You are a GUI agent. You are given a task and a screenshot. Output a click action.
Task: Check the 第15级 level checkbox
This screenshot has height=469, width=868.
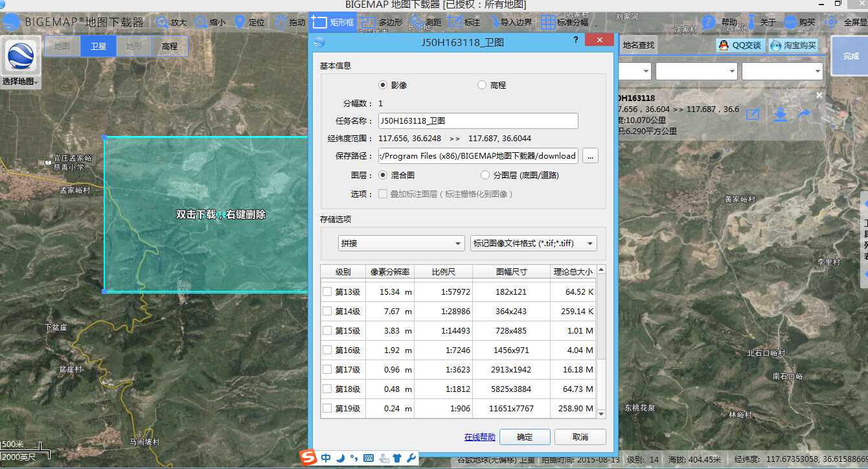click(x=327, y=330)
